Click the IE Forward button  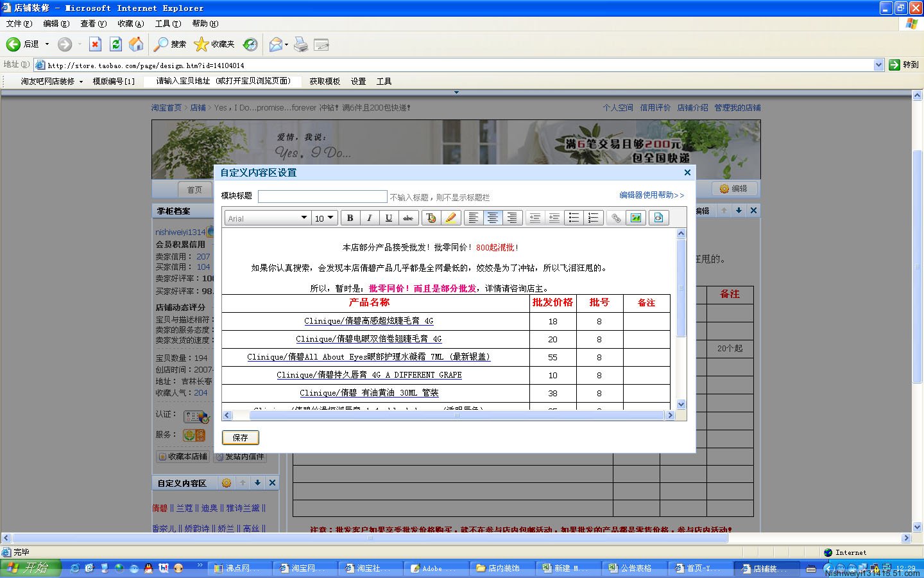tap(64, 44)
